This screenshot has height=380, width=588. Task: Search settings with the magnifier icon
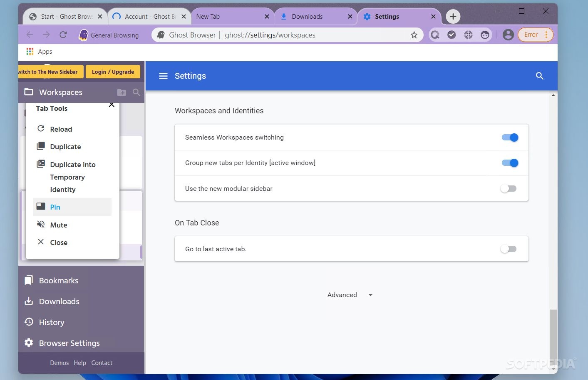pos(540,76)
